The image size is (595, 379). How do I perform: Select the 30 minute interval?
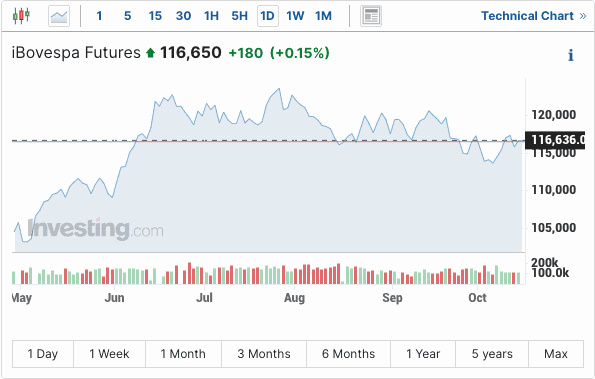(183, 16)
